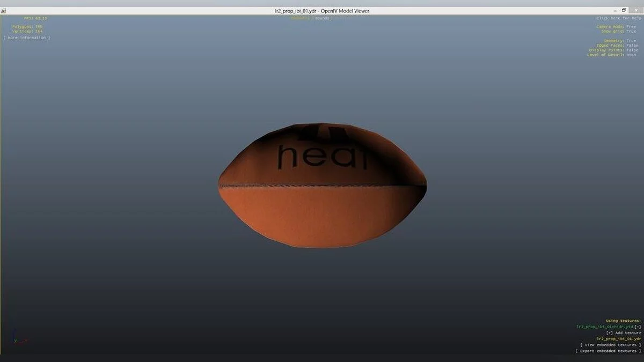
Task: Click the football model in the viewport
Action: tap(322, 186)
